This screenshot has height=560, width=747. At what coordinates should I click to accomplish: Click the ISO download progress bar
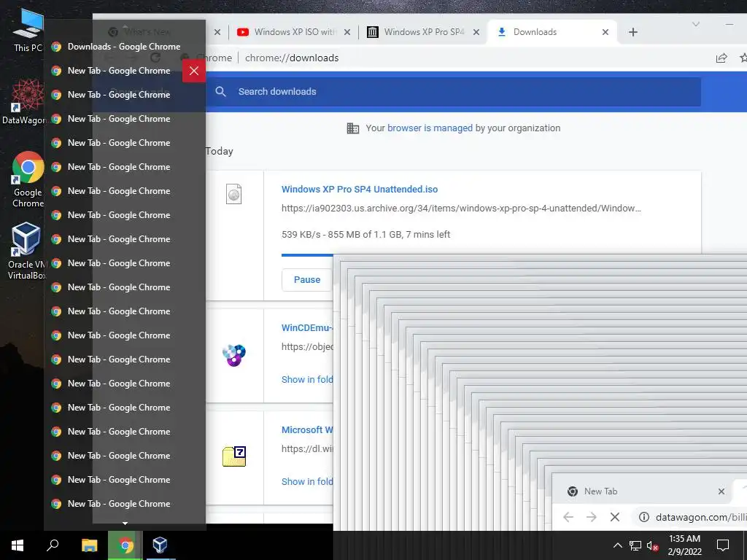307,254
